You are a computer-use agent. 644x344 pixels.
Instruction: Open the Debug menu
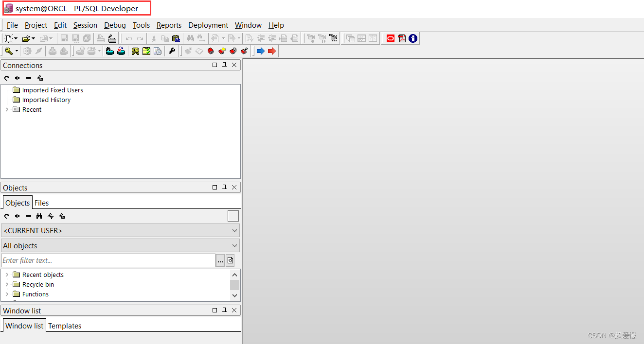115,25
